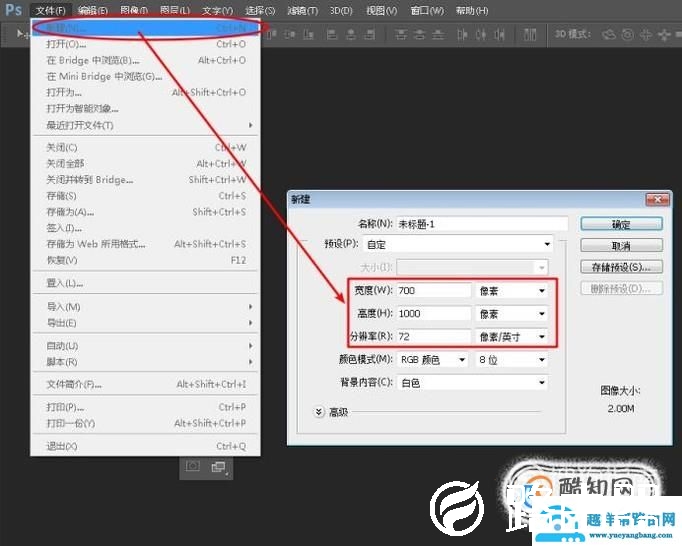Expand the 自动(U) submenu

145,346
